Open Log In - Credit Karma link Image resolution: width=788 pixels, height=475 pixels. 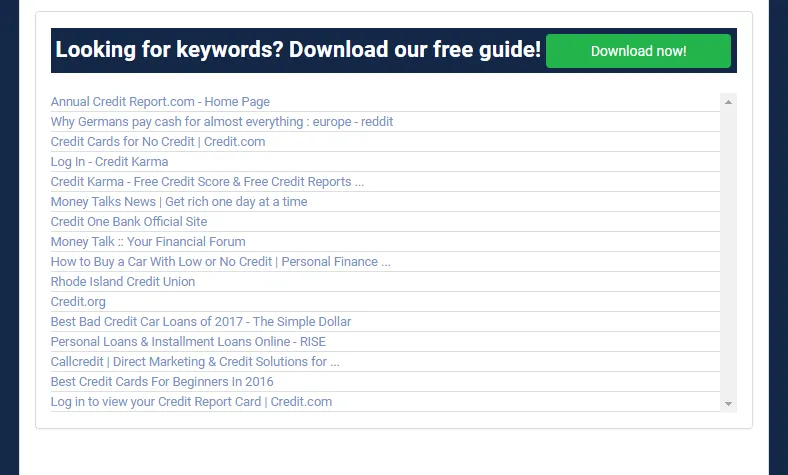click(110, 162)
